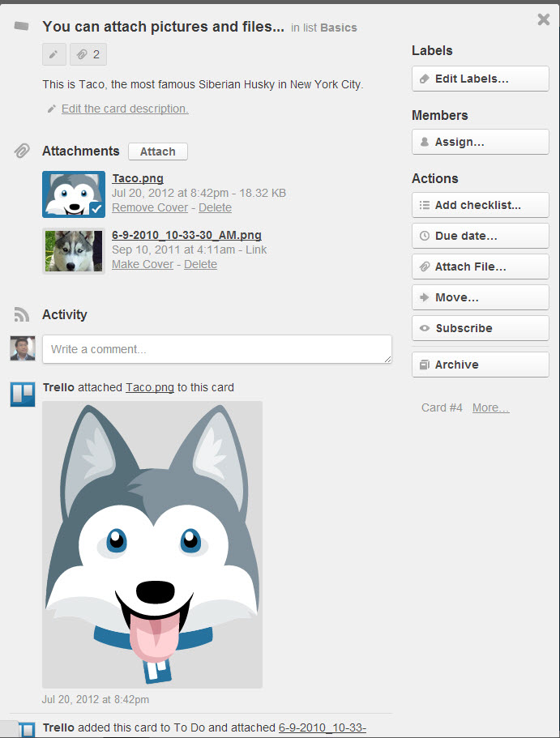Screen dimensions: 560x738
Task: Remove Taco.png as card cover
Action: click(151, 207)
